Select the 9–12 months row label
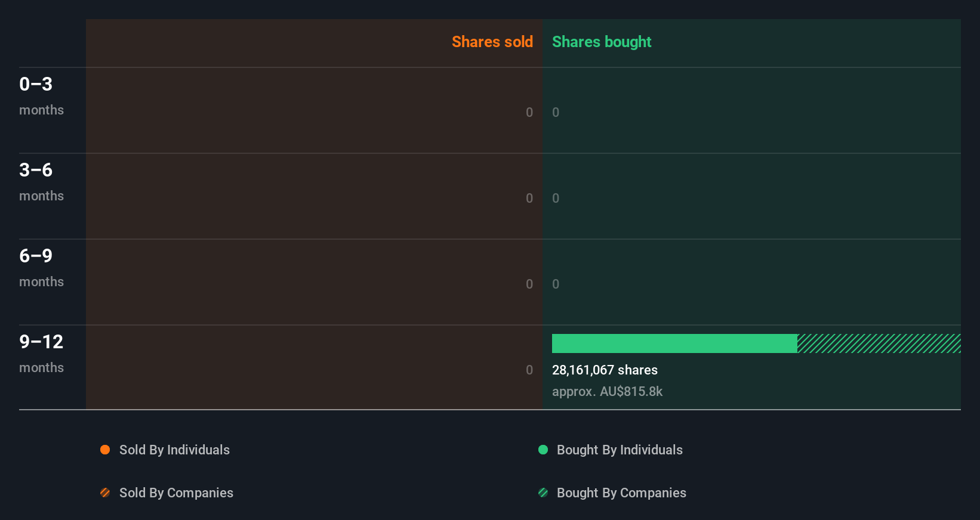The image size is (980, 520). point(41,353)
